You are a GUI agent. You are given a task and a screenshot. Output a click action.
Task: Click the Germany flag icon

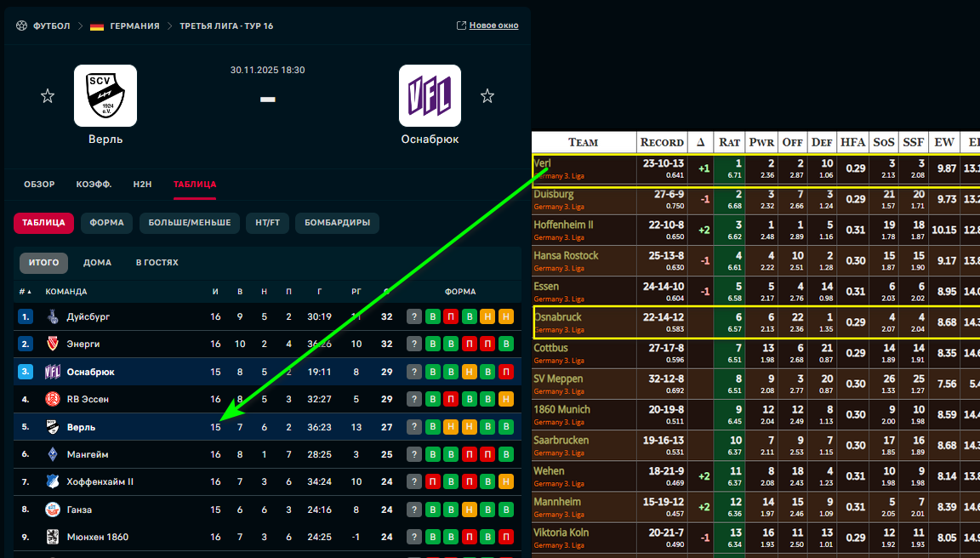97,26
